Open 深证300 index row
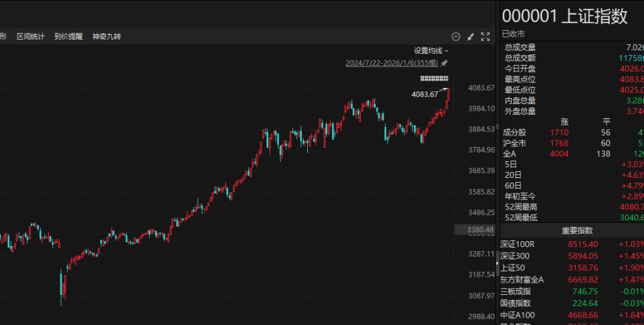The image size is (644, 325). click(572, 256)
